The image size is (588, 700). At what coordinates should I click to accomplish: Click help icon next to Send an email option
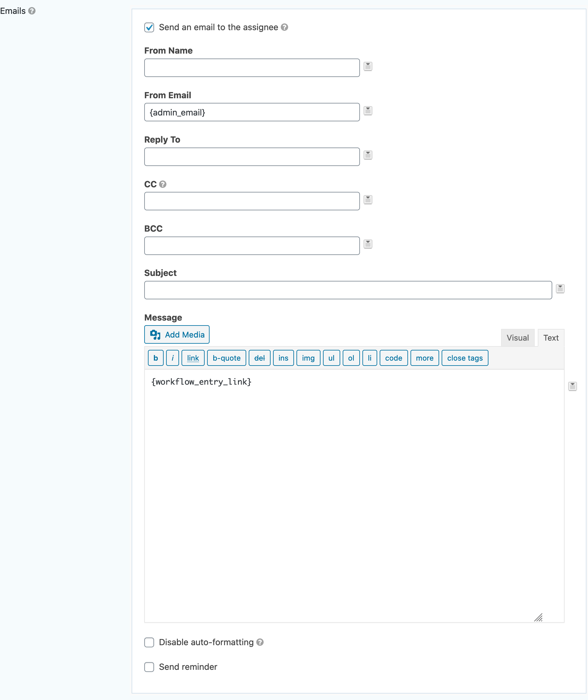(284, 28)
